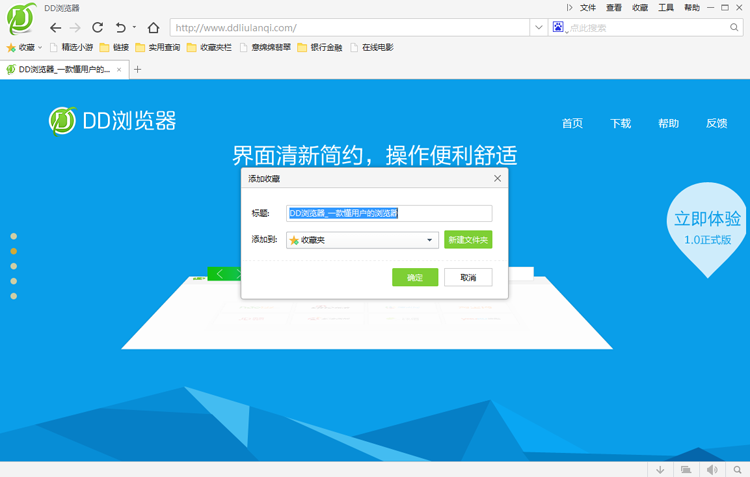This screenshot has width=750, height=477.
Task: Open the 帮助 menu in title bar
Action: pyautogui.click(x=692, y=7)
